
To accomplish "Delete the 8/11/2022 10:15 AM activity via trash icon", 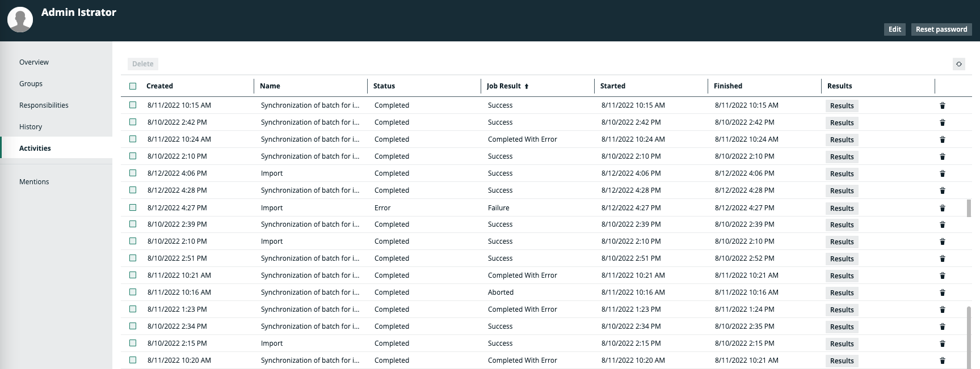I will point(942,105).
